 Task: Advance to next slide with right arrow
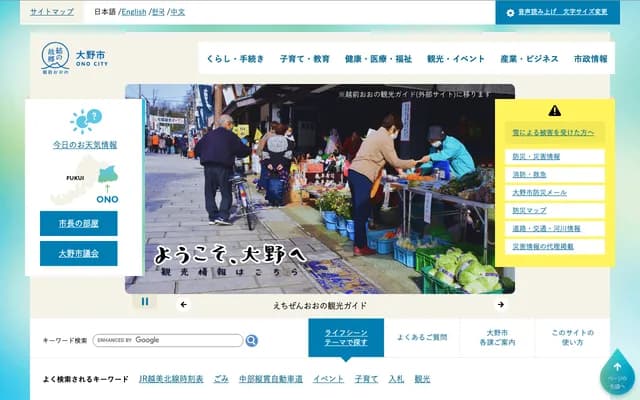pos(500,304)
